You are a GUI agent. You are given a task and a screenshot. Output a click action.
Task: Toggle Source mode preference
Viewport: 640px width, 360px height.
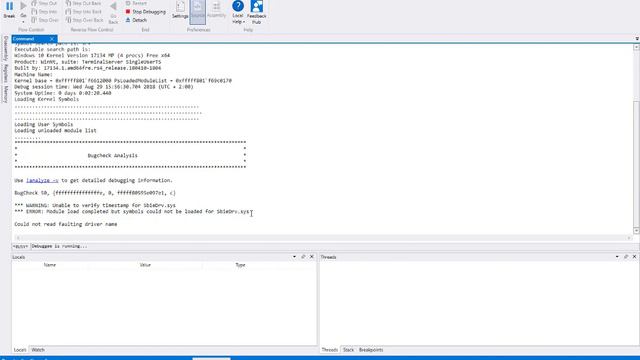point(198,11)
